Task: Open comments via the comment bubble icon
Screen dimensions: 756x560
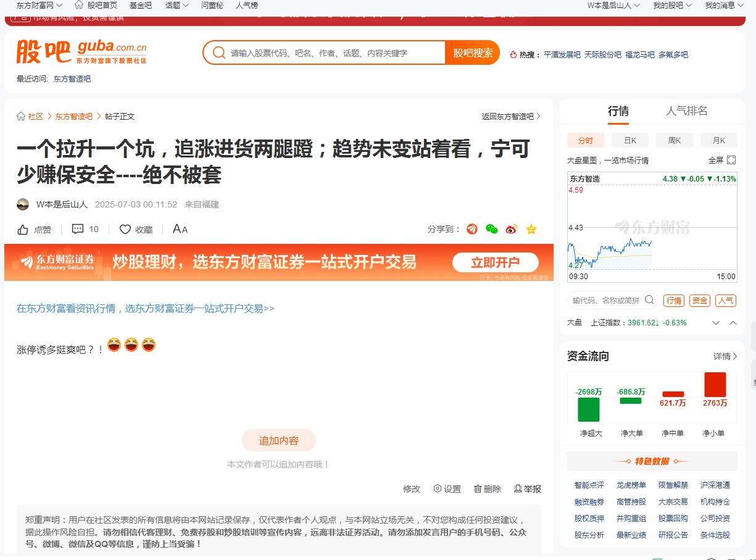Action: (x=78, y=229)
